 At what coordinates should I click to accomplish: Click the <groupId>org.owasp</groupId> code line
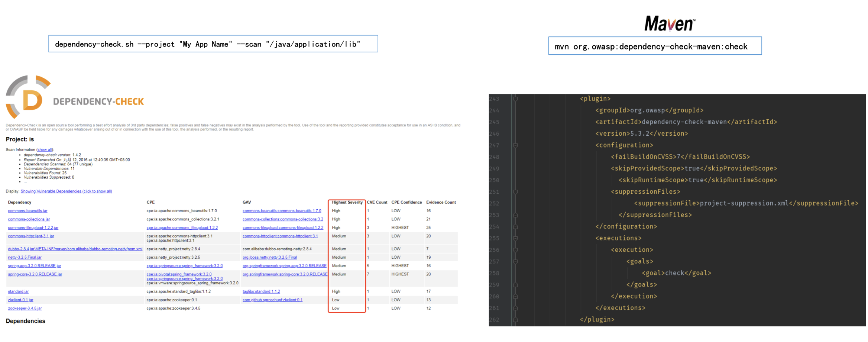[x=649, y=110]
